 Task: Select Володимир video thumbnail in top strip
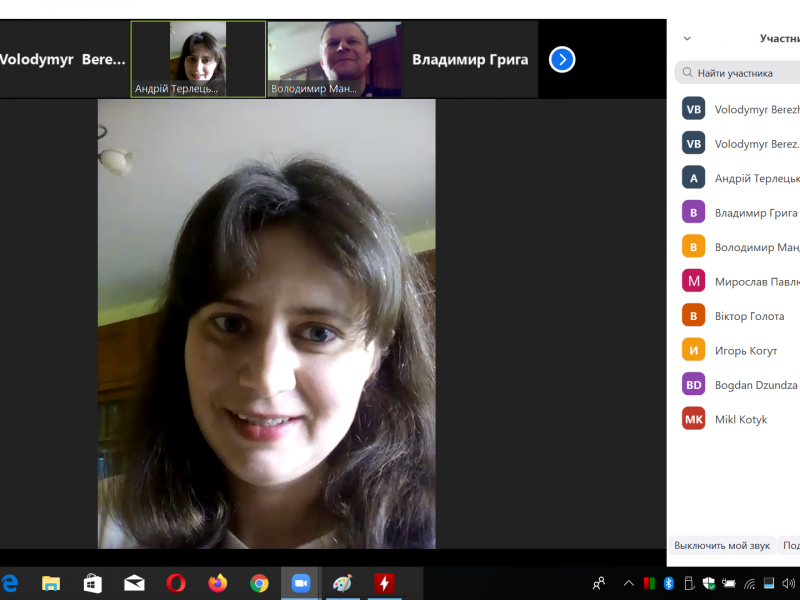tap(334, 59)
